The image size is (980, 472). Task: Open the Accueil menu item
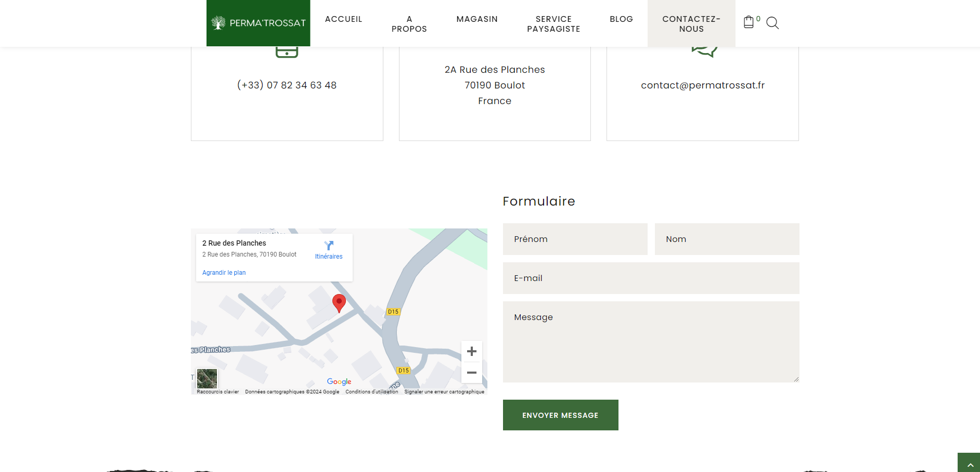(x=343, y=19)
